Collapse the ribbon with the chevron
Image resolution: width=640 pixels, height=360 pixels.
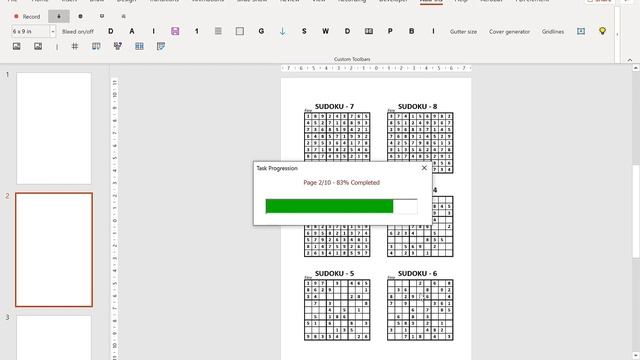point(630,60)
